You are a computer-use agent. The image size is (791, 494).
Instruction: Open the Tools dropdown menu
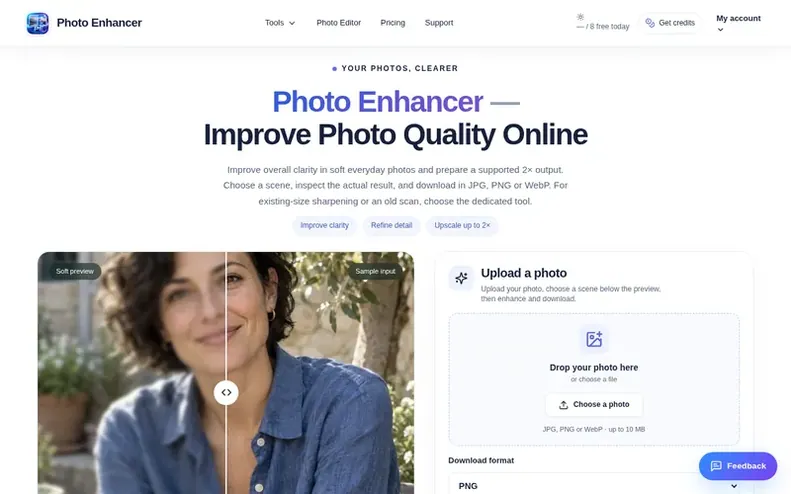pos(280,23)
